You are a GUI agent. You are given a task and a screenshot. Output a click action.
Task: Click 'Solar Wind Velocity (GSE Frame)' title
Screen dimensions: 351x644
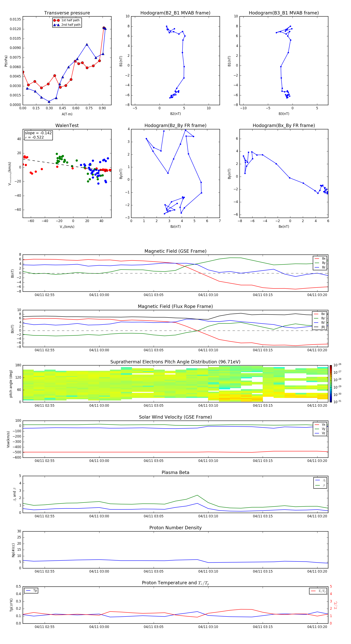pyautogui.click(x=175, y=417)
